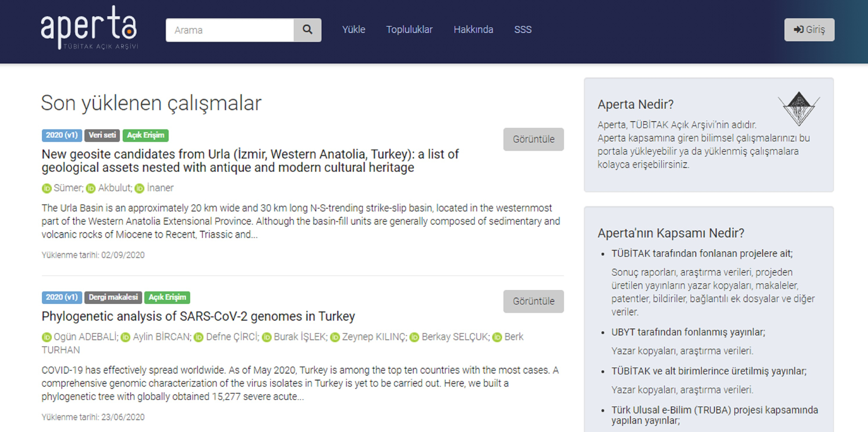
Task: Click the ORCID icon next to Zeynep KILINÇ
Action: tap(335, 337)
